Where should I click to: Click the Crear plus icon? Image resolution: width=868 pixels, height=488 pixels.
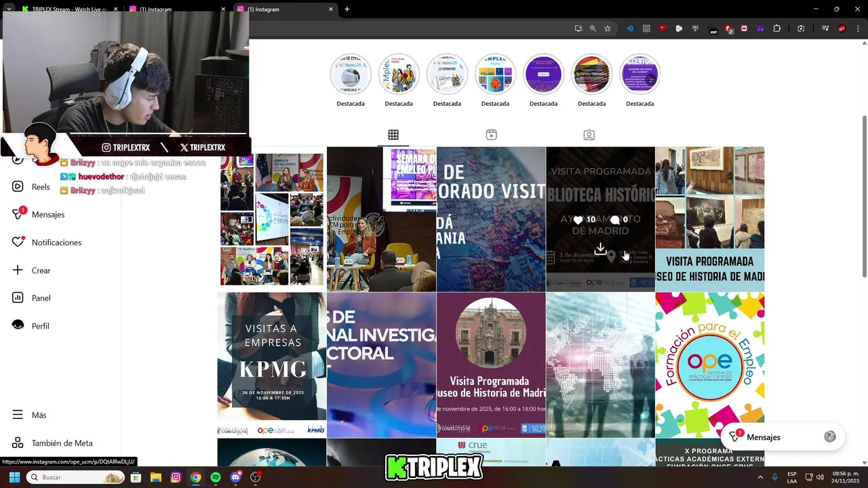coord(18,270)
